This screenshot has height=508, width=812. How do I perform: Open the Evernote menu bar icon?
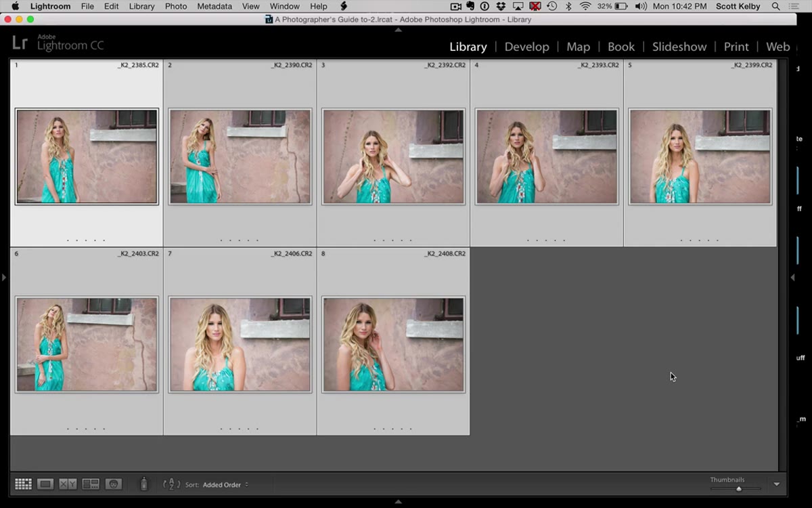click(471, 6)
